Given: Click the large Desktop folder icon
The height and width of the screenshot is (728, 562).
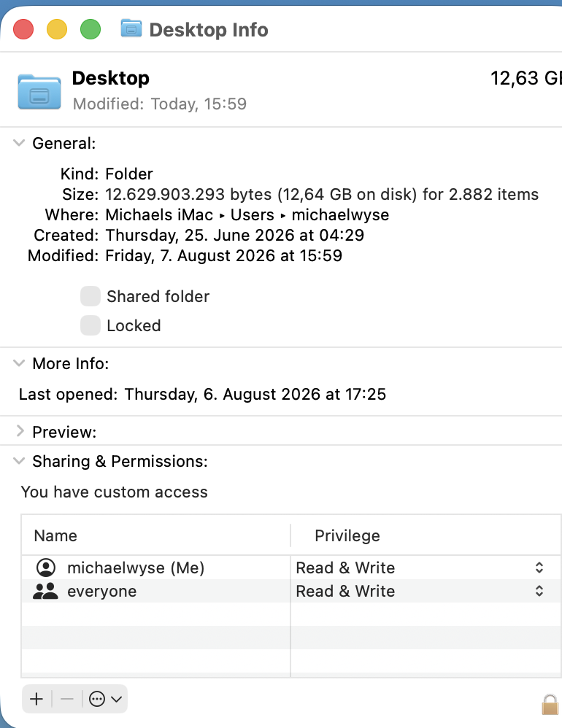Looking at the screenshot, I should [x=39, y=91].
